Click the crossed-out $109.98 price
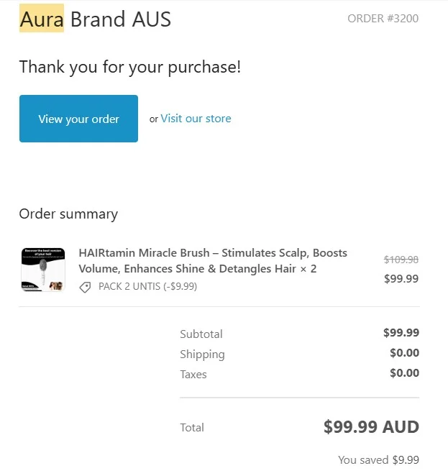 coord(401,260)
